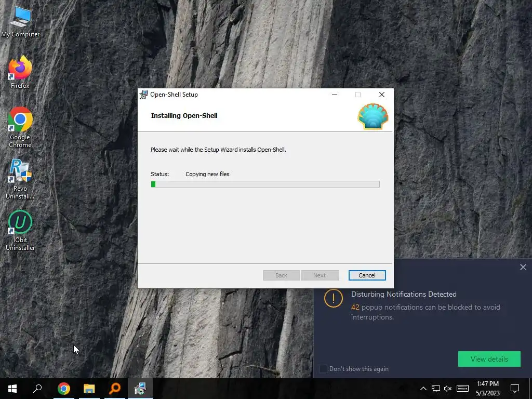Check "Don't show this again" box

click(x=323, y=369)
